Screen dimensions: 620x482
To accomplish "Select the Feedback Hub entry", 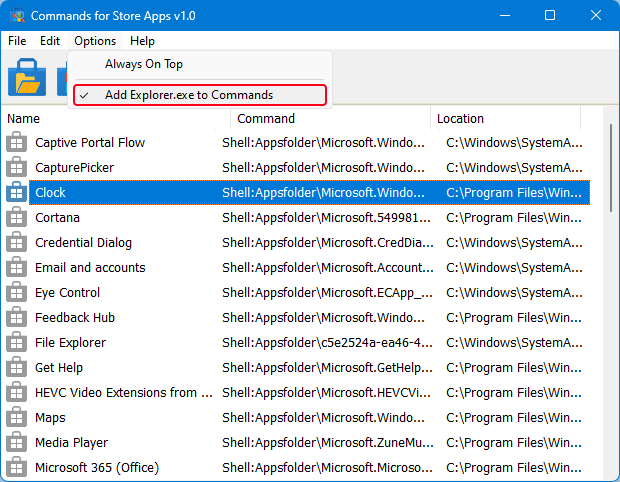I will tap(297, 318).
